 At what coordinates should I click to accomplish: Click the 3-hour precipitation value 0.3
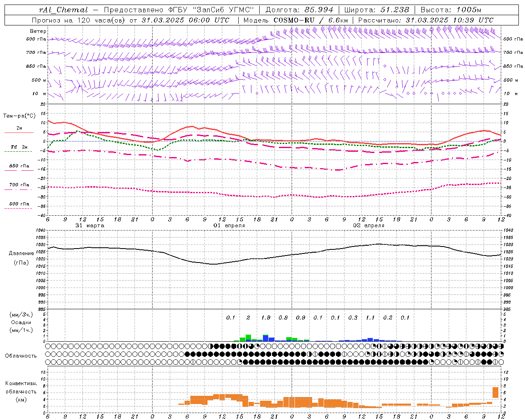(x=353, y=317)
